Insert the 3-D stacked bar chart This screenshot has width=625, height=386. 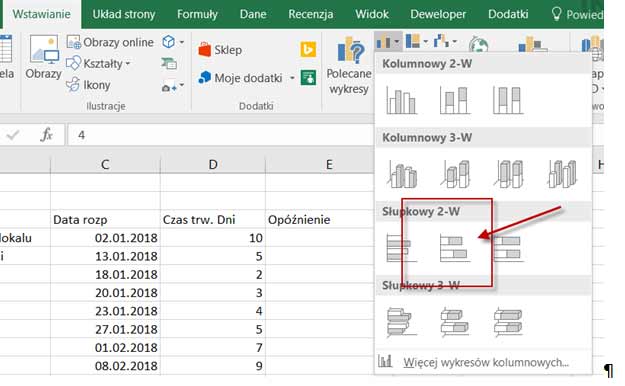tap(455, 321)
